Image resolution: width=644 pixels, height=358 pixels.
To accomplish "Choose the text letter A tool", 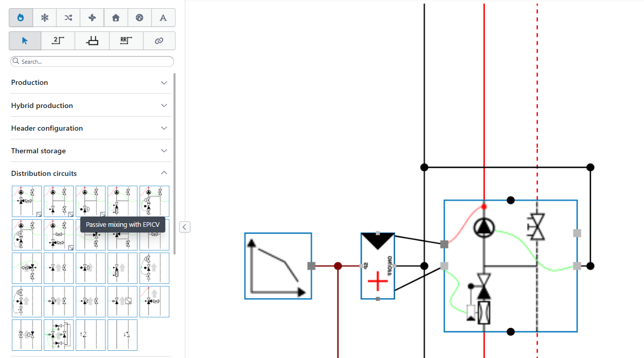I will [x=163, y=17].
